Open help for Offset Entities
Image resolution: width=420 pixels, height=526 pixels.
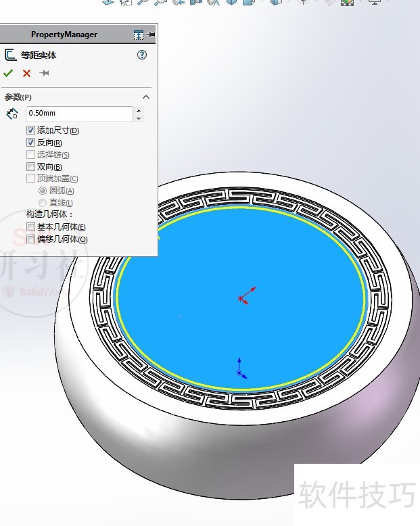pyautogui.click(x=142, y=55)
